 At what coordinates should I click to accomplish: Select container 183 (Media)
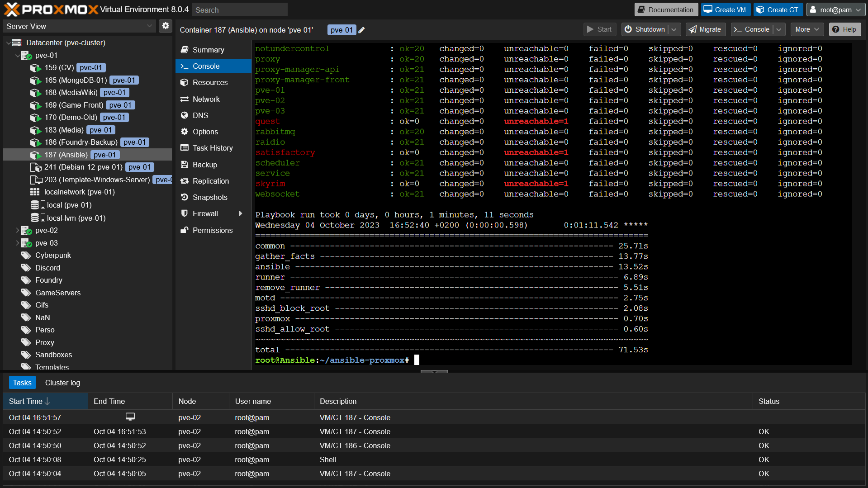click(64, 130)
